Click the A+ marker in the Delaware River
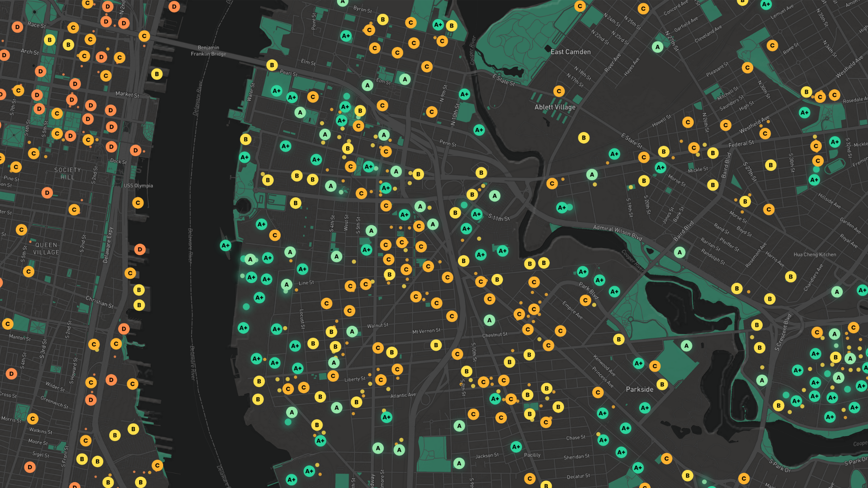Image resolution: width=868 pixels, height=488 pixels. click(225, 245)
